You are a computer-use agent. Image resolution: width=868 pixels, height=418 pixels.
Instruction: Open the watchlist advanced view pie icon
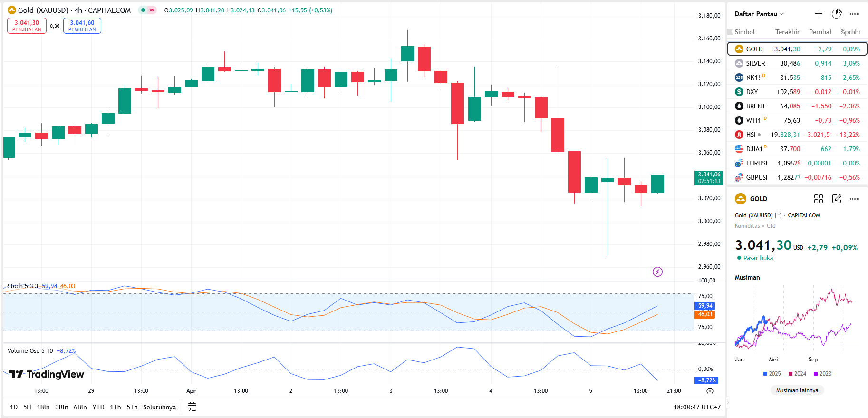pos(837,14)
